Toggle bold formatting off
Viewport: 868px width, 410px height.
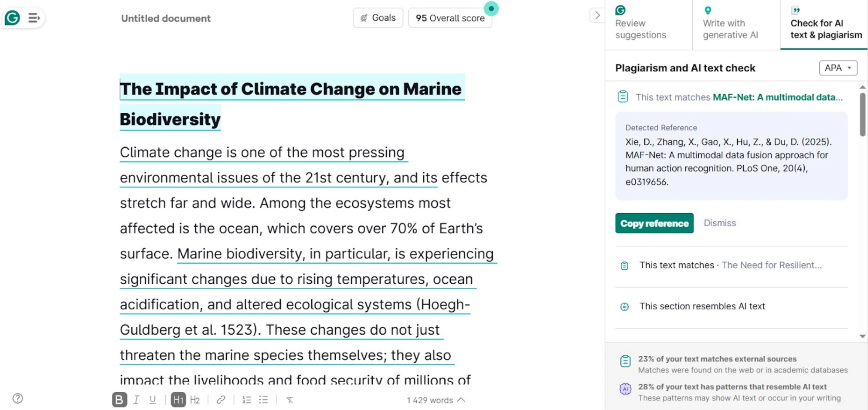119,400
